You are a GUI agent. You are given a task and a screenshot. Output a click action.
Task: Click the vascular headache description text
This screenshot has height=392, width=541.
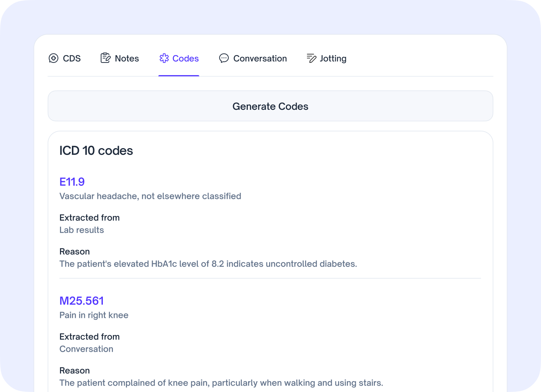click(x=150, y=196)
